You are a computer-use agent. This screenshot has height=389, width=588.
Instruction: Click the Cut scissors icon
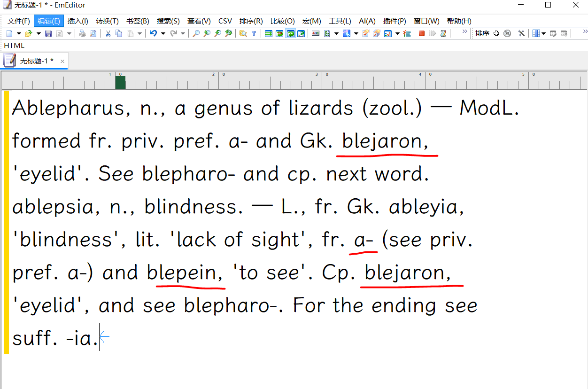point(108,33)
